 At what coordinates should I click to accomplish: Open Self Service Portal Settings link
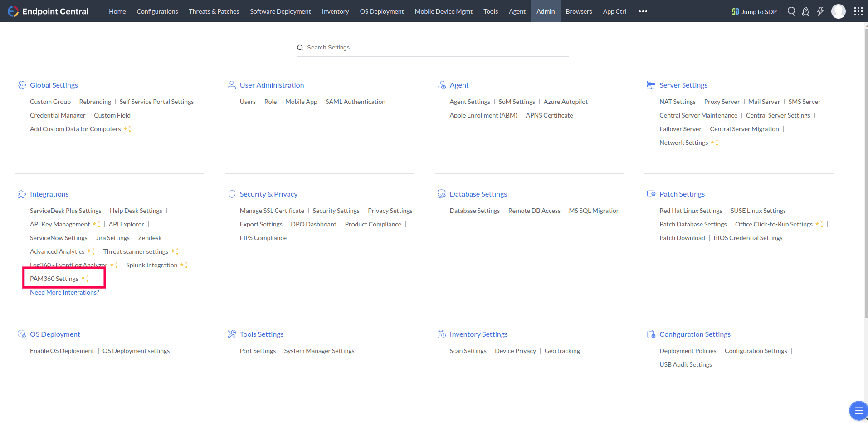(x=156, y=102)
